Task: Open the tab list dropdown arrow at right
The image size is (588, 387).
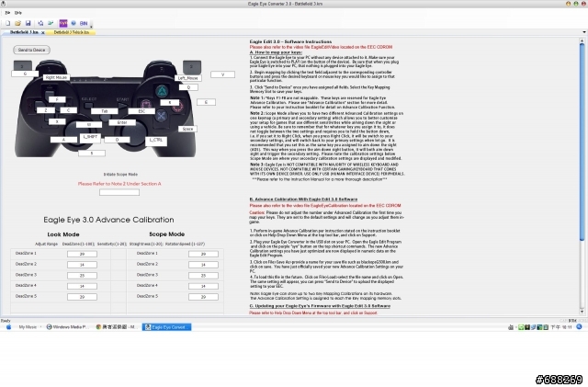Action: 584,32
